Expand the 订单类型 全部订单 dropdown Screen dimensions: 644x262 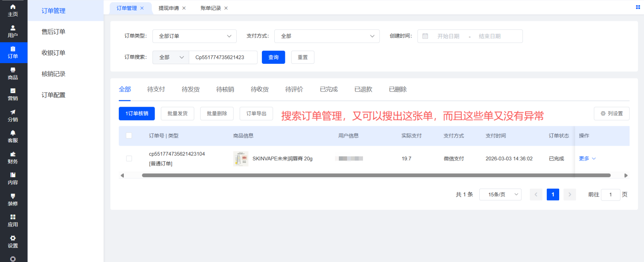194,36
